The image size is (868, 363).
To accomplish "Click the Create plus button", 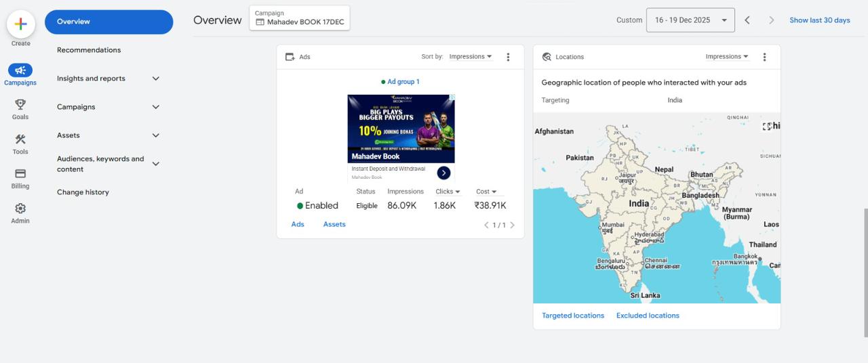I will 21,24.
